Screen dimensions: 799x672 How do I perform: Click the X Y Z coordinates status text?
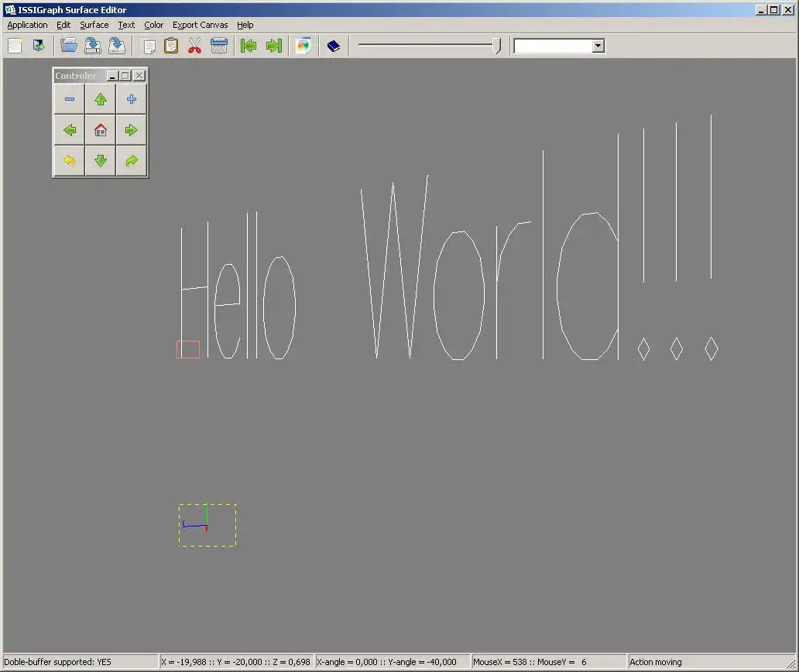(x=235, y=662)
